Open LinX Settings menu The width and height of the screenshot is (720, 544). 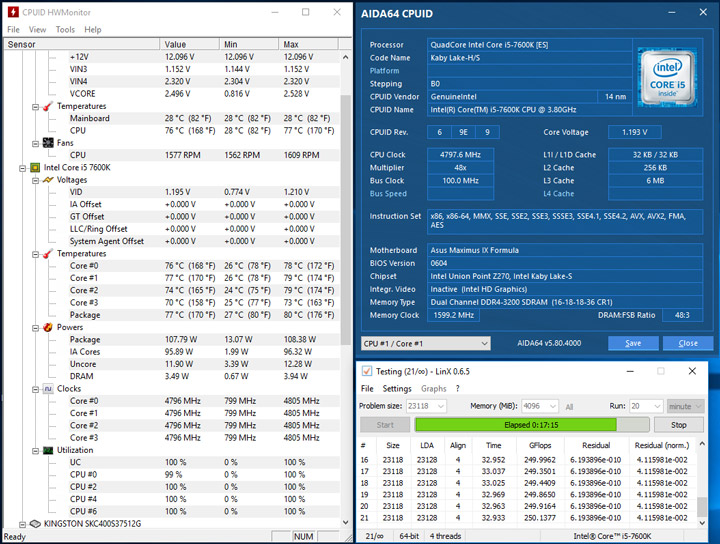coord(397,388)
